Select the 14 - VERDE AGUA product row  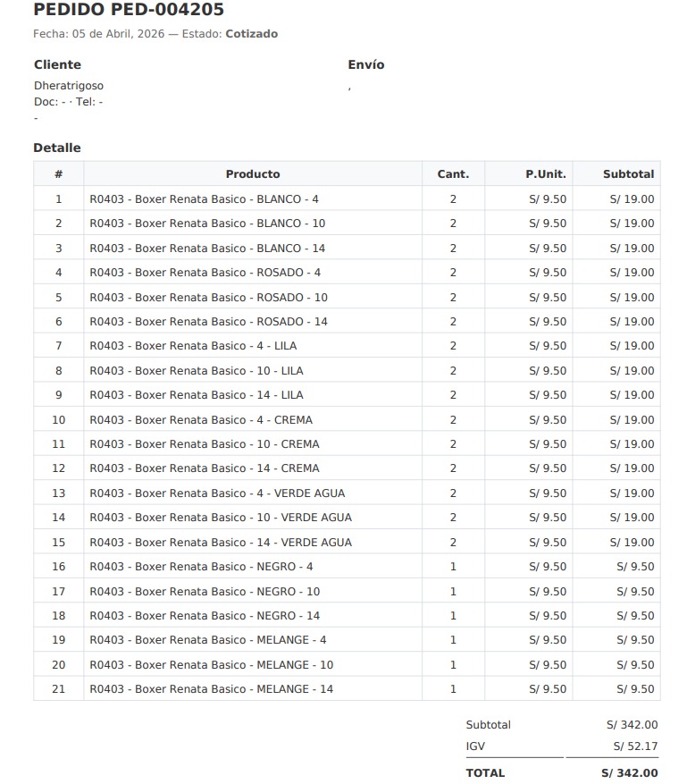tap(221, 543)
